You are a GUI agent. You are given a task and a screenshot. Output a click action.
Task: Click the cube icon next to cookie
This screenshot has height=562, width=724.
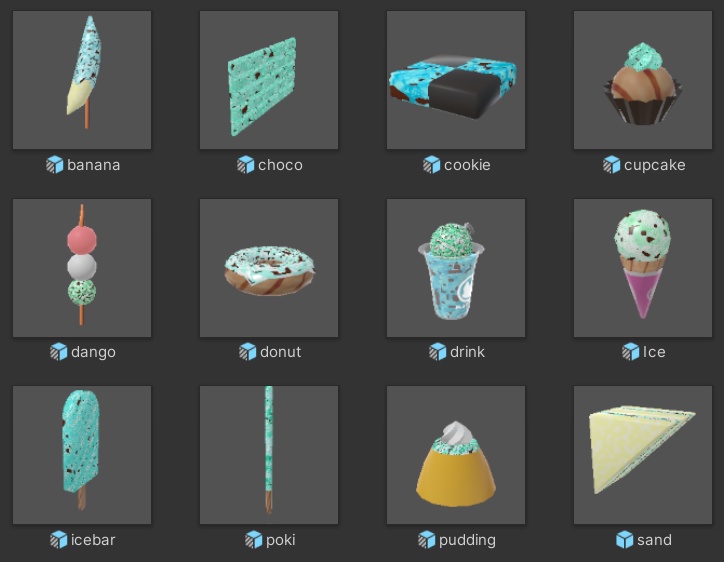pos(432,165)
